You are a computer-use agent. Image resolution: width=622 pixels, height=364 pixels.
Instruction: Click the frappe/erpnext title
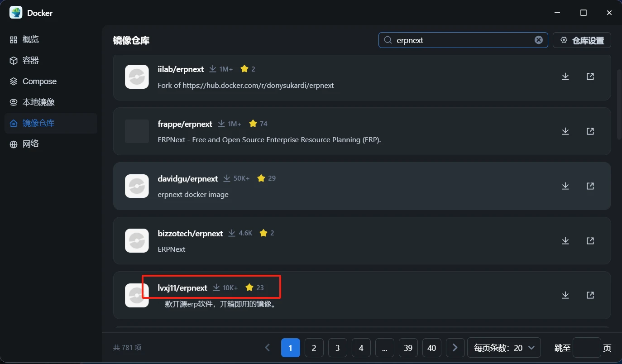point(185,124)
